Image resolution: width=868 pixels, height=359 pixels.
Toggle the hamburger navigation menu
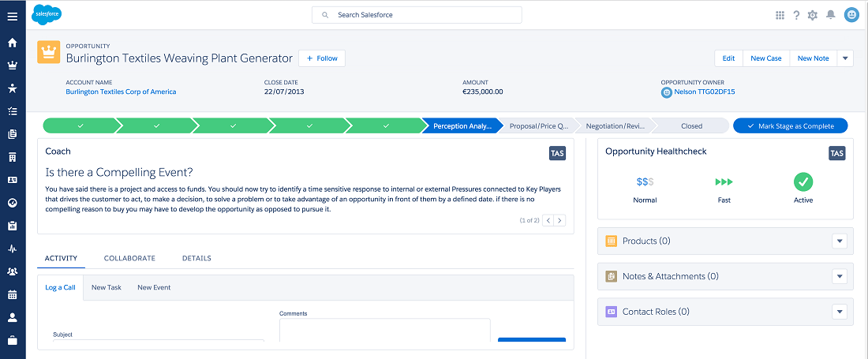[12, 16]
